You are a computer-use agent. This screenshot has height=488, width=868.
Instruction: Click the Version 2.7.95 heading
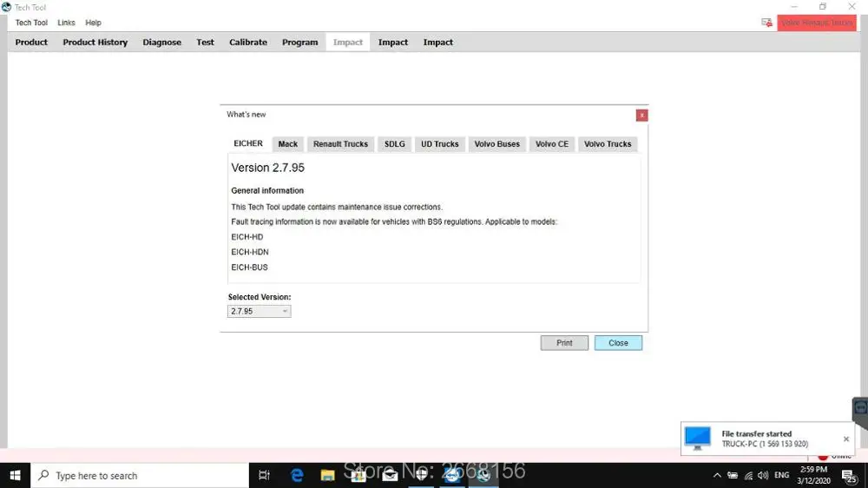click(268, 168)
